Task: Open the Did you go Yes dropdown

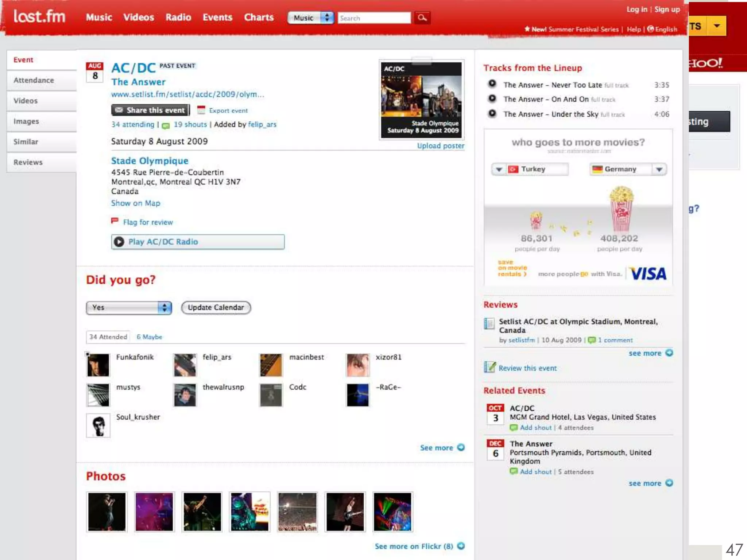Action: click(x=129, y=307)
